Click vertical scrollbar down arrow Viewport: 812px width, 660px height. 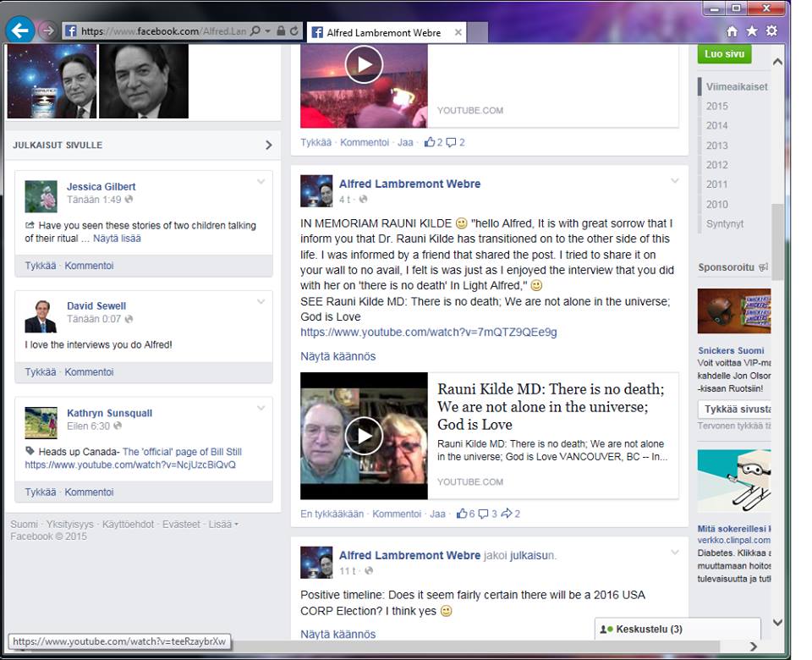(x=777, y=623)
